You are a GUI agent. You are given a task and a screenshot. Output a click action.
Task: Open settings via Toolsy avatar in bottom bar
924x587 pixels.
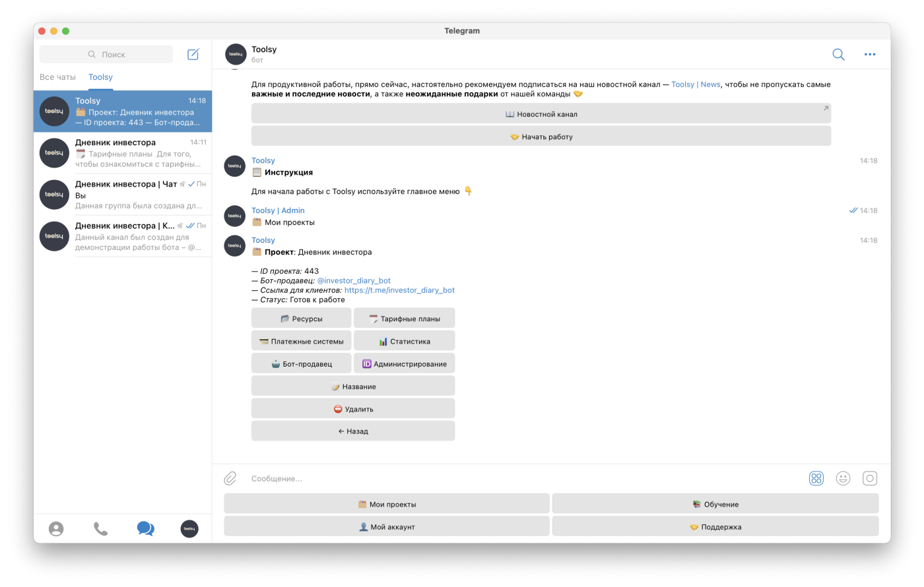tap(189, 528)
